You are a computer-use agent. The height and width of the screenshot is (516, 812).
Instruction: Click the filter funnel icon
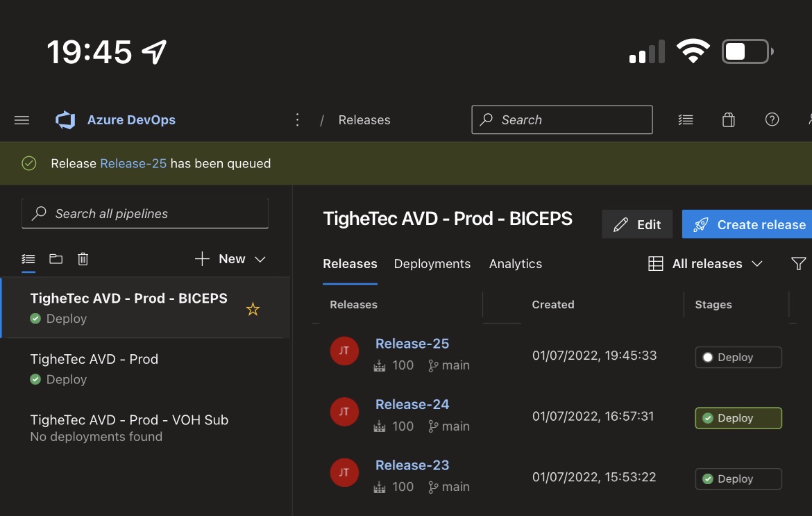[798, 264]
